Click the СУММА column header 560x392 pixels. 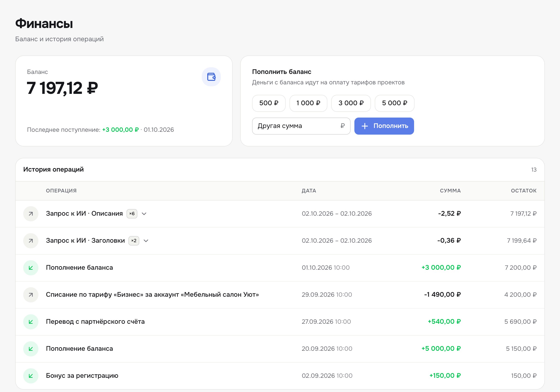pyautogui.click(x=450, y=191)
